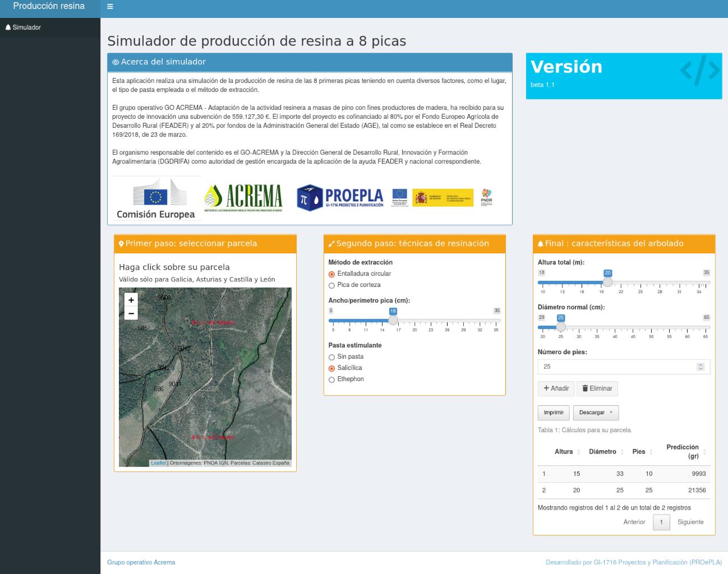728x574 pixels.
Task: Click the Tabla 1 caption text
Action: [x=585, y=430]
